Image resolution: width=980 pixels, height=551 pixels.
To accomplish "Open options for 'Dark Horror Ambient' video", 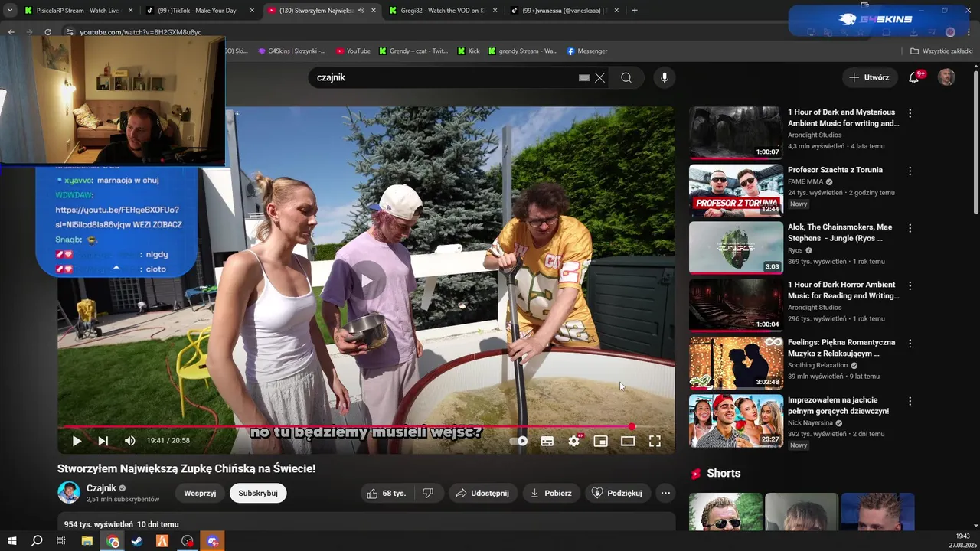I will [x=910, y=285].
